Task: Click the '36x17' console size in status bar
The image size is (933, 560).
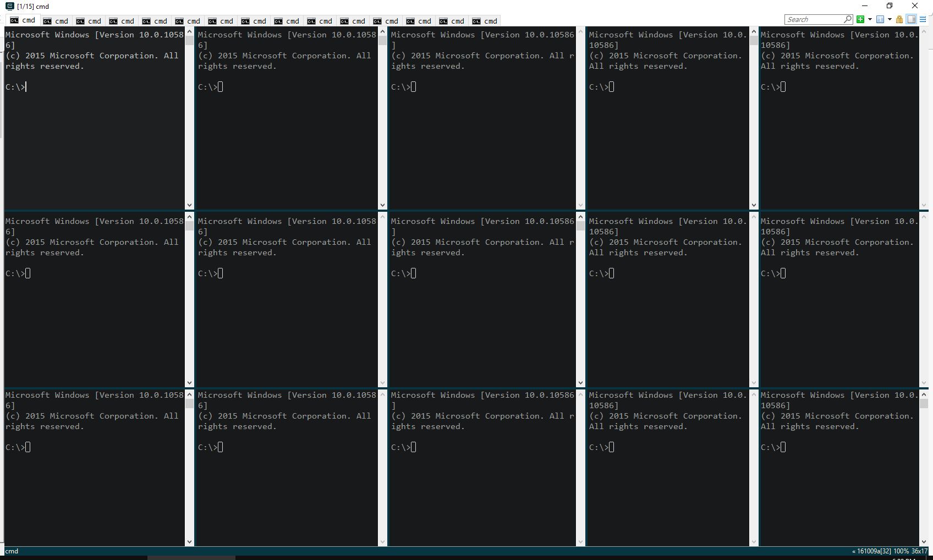Action: point(920,551)
